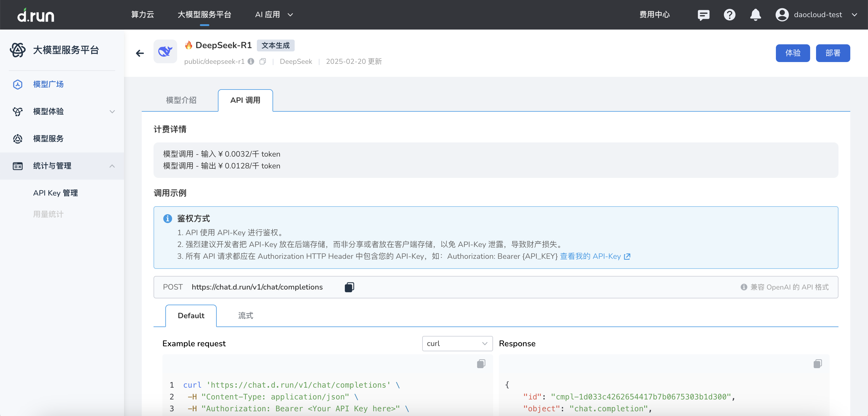Expand the 模型体验 sidebar chevron
The height and width of the screenshot is (416, 868).
pos(112,112)
